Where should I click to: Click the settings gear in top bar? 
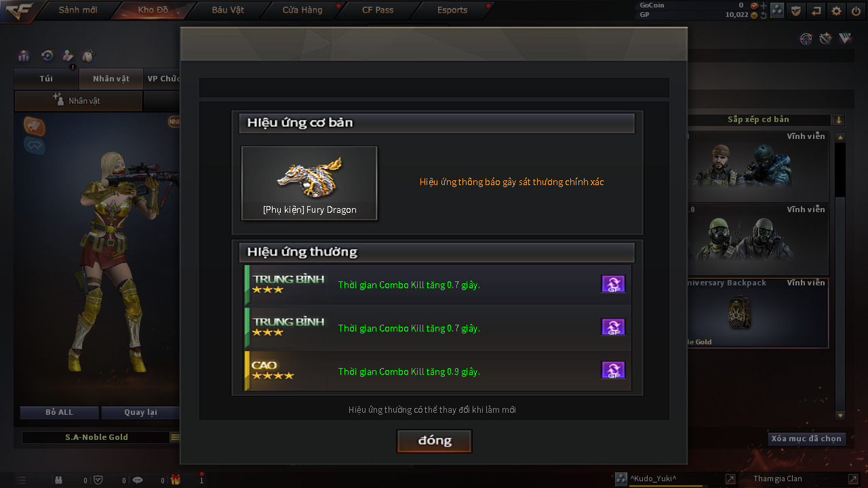point(836,10)
